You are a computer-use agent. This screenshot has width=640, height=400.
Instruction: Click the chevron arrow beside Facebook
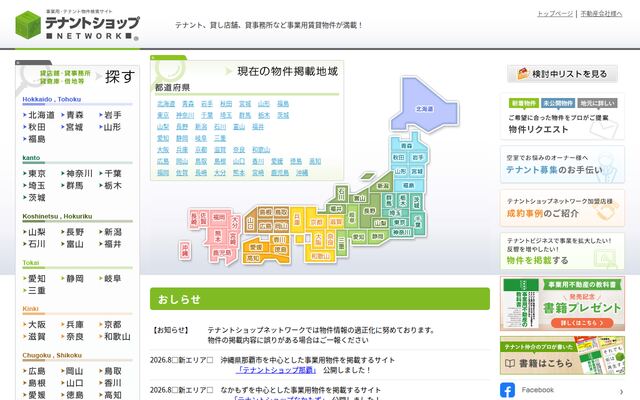tap(621, 392)
